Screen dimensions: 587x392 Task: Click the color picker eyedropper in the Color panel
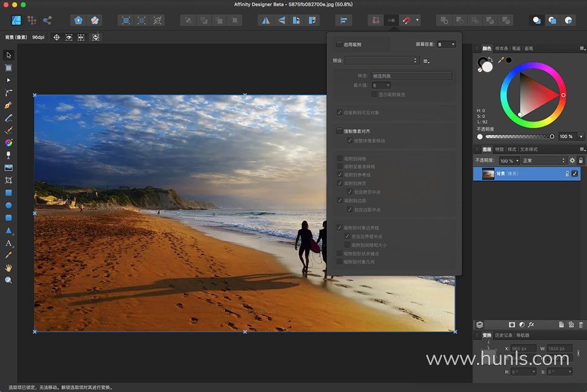[x=501, y=60]
